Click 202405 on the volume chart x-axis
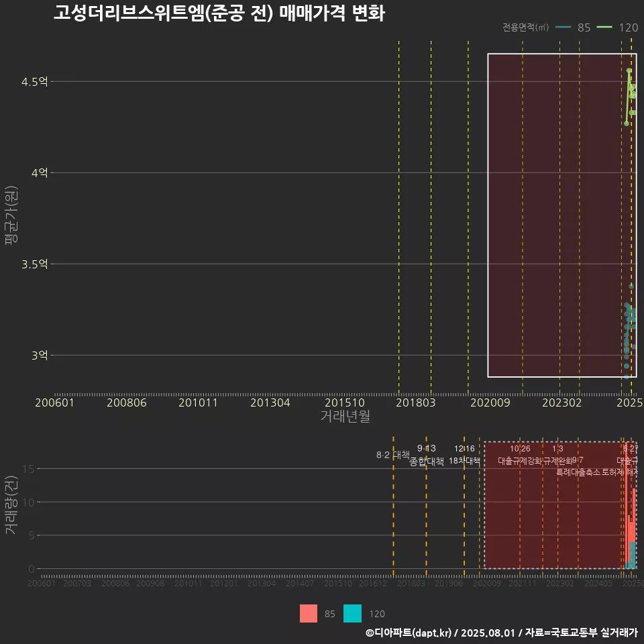This screenshot has height=644, width=644. (x=598, y=584)
